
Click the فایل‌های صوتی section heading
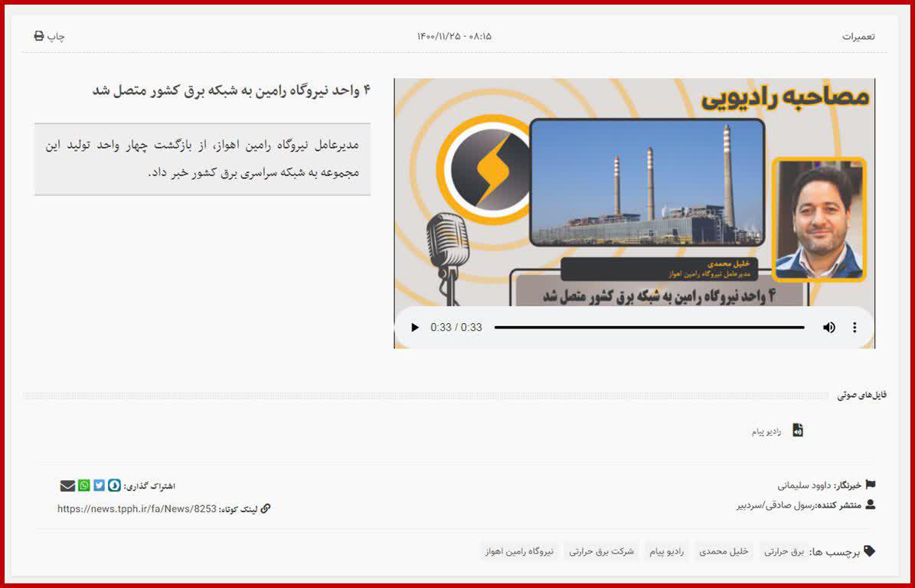click(x=862, y=395)
